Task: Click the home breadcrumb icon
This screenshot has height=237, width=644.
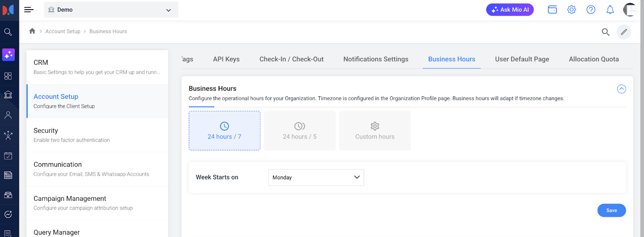Action: click(32, 31)
